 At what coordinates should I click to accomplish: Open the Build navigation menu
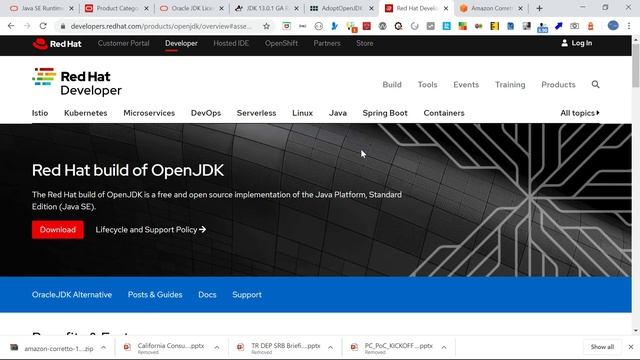click(392, 84)
